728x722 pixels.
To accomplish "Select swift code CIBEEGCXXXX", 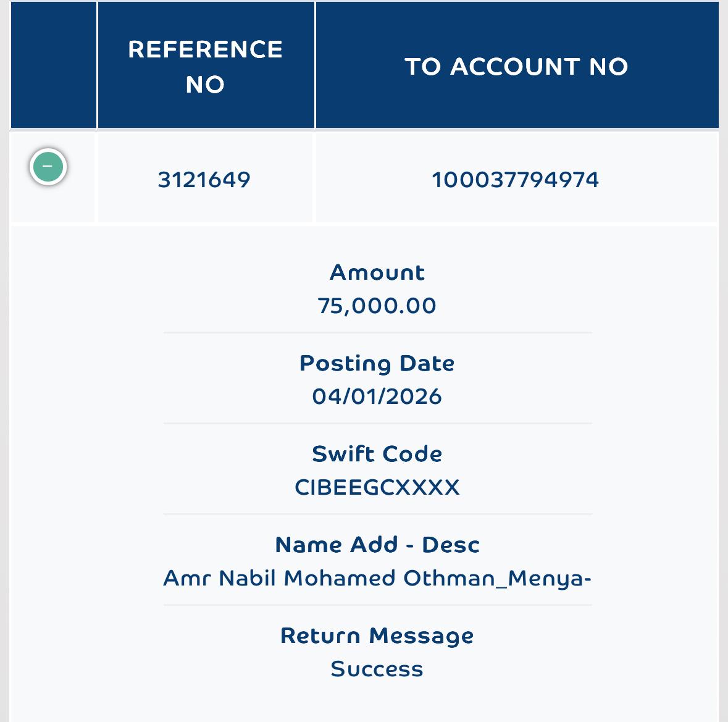I will point(377,487).
